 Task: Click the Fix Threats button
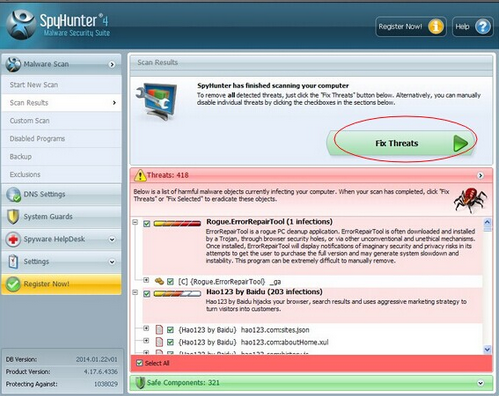[x=401, y=143]
